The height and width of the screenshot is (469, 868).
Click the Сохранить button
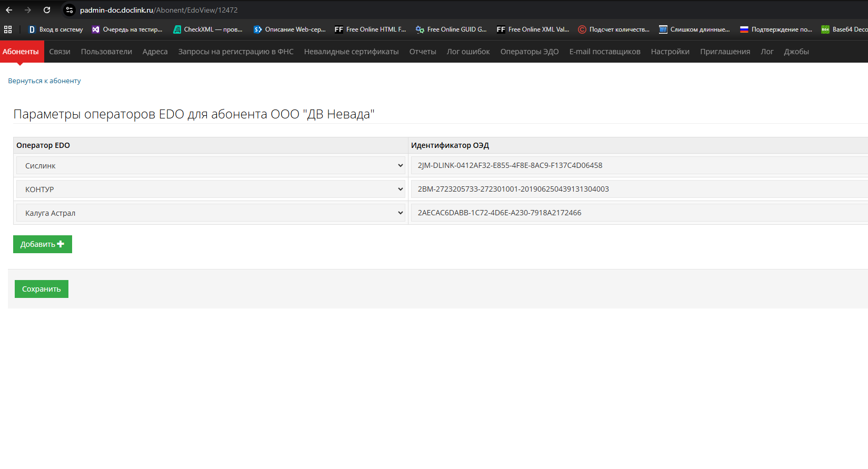[x=42, y=289]
